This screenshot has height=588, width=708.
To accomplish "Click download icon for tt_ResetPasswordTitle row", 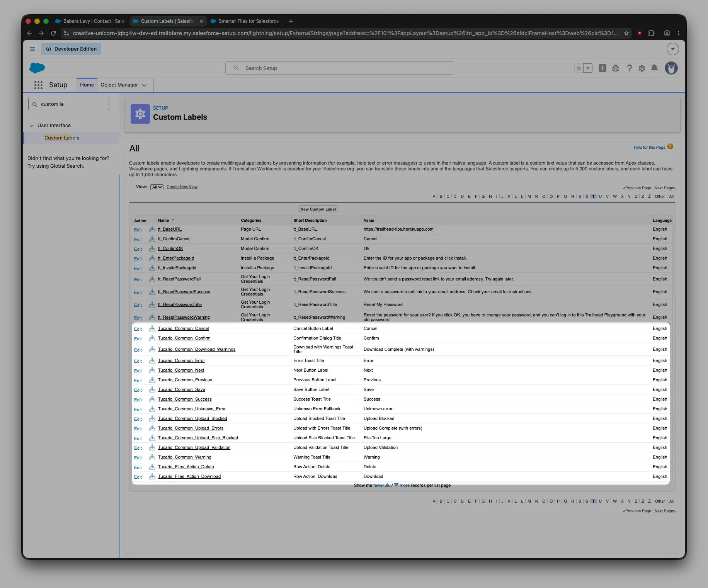I will tap(152, 305).
